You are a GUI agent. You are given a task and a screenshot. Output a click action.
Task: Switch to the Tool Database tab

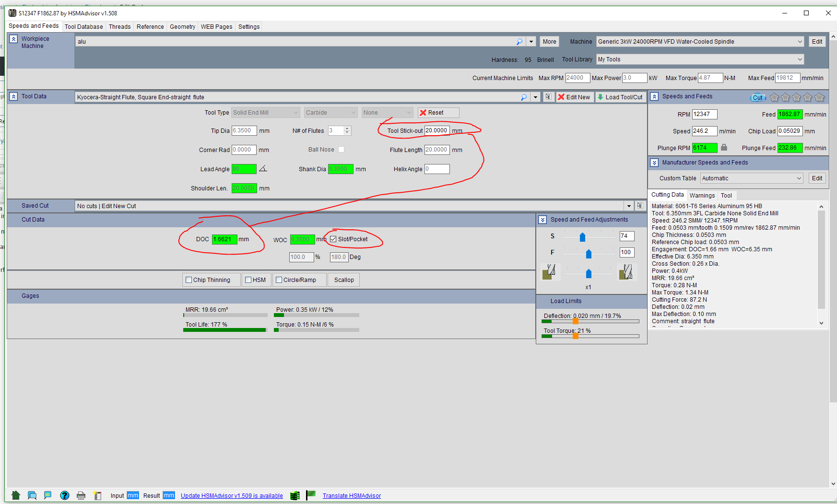pos(83,27)
